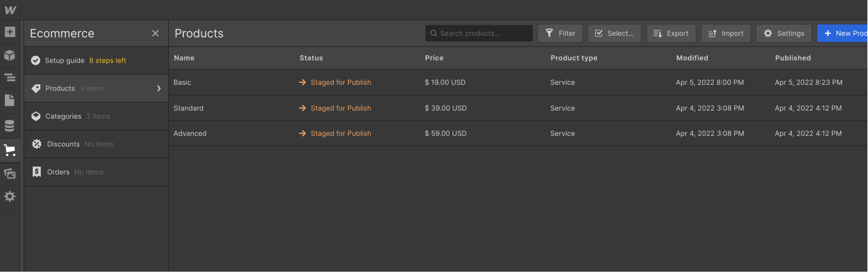Click the Search products field
Image resolution: width=868 pixels, height=272 pixels.
tap(479, 33)
